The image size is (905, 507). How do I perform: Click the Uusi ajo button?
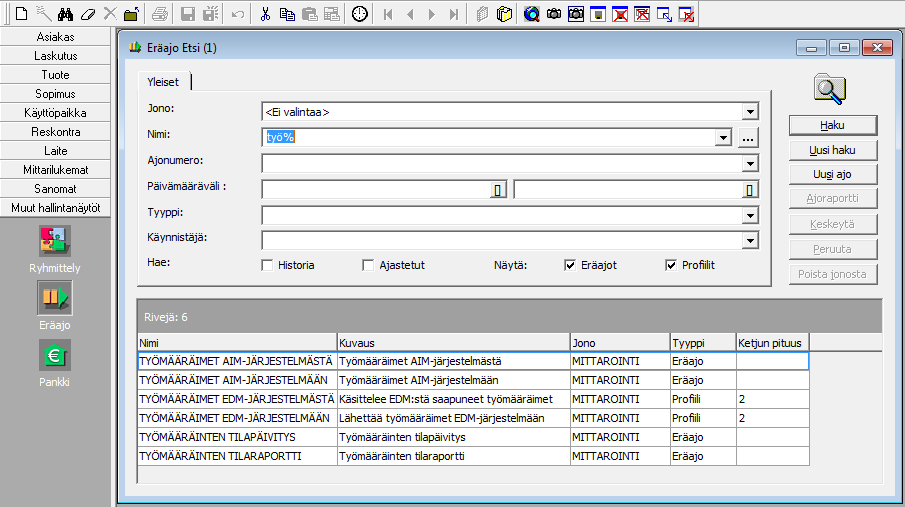[x=833, y=174]
